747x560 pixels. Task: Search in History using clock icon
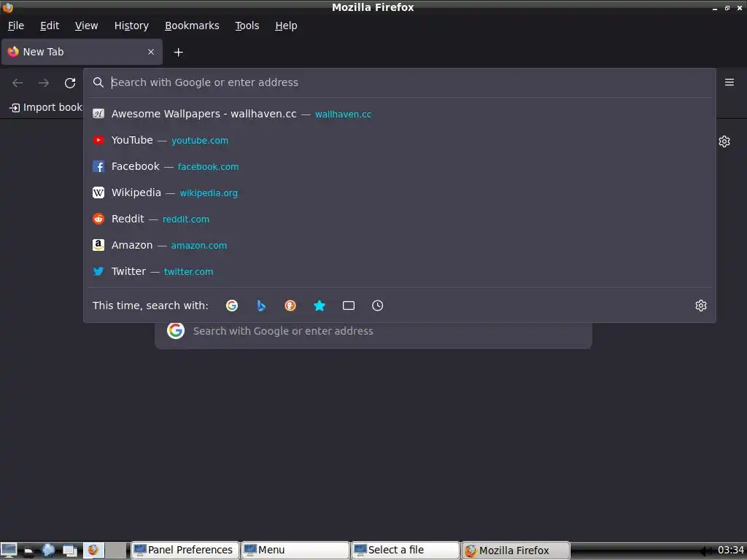coord(377,306)
